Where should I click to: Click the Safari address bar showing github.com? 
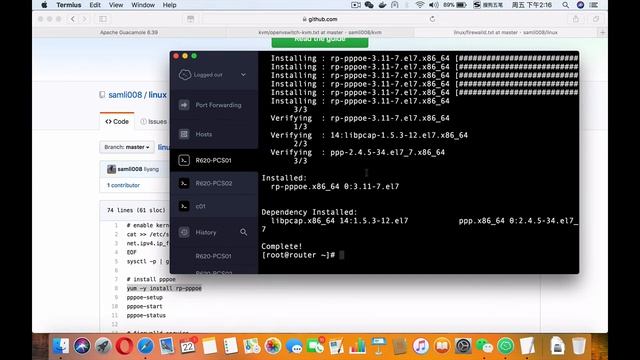pos(320,19)
